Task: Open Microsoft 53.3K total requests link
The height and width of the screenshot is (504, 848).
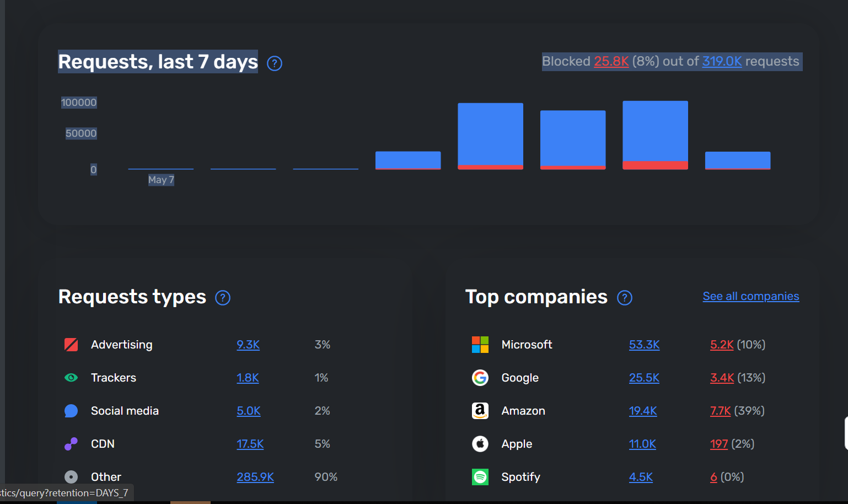Action: [645, 345]
